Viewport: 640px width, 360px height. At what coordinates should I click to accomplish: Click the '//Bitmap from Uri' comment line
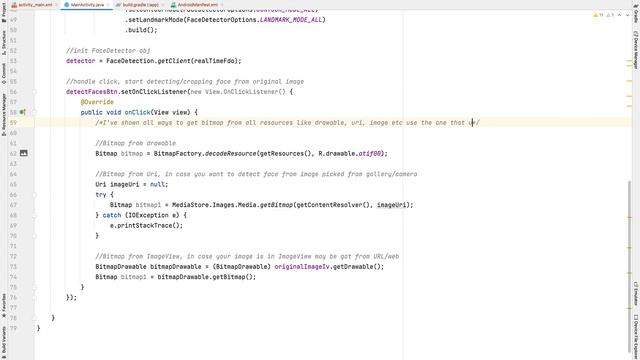tap(256, 174)
